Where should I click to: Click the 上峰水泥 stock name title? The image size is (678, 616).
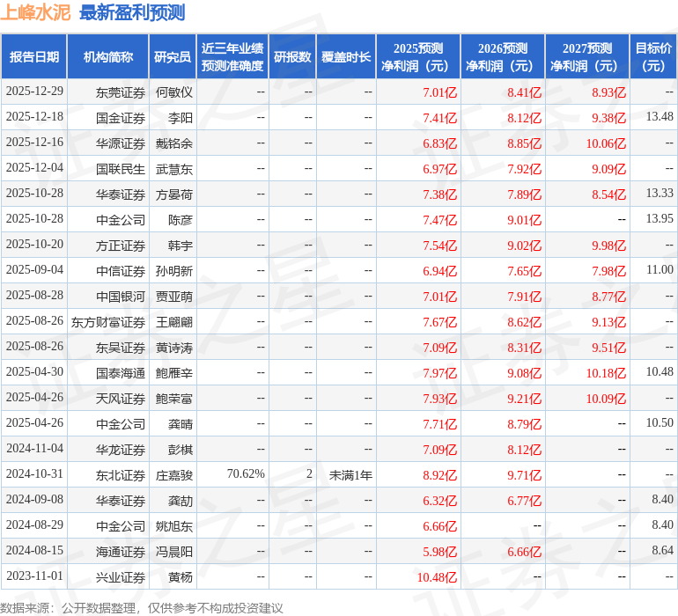[35, 12]
